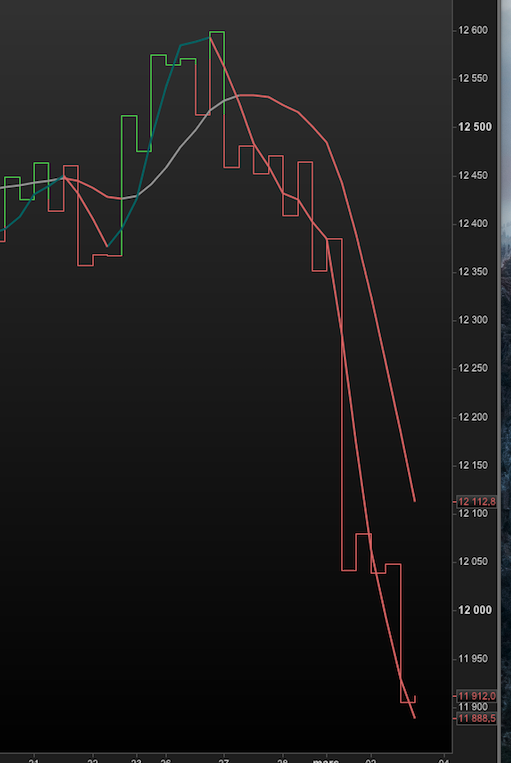This screenshot has width=511, height=763.
Task: Click the 12 400 price axis label
Action: click(x=473, y=223)
